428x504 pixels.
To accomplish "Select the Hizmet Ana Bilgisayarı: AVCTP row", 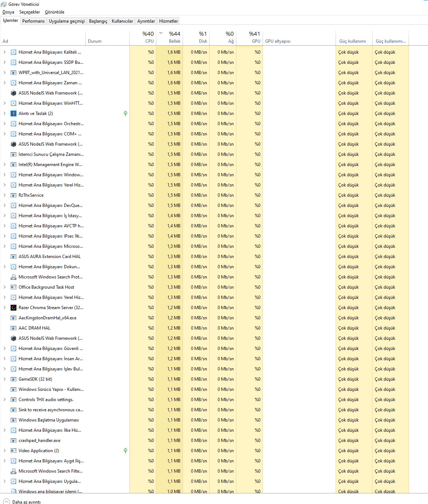I will (x=205, y=226).
